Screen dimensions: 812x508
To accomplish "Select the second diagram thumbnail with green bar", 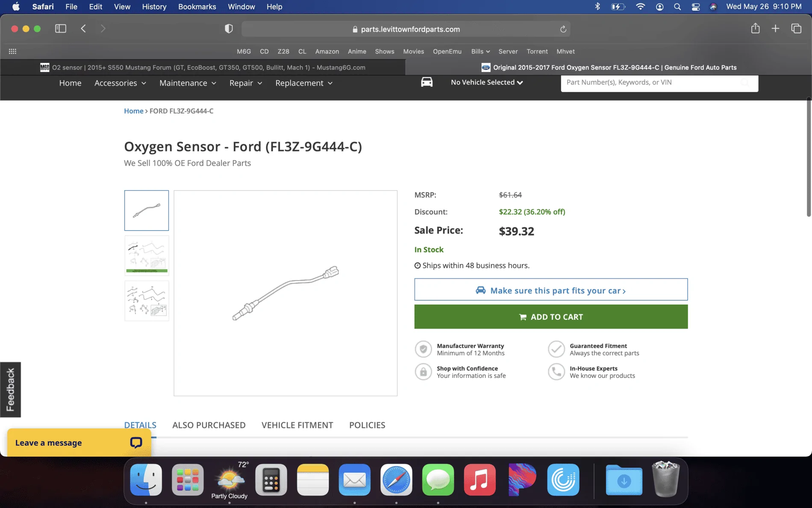I will [x=147, y=255].
